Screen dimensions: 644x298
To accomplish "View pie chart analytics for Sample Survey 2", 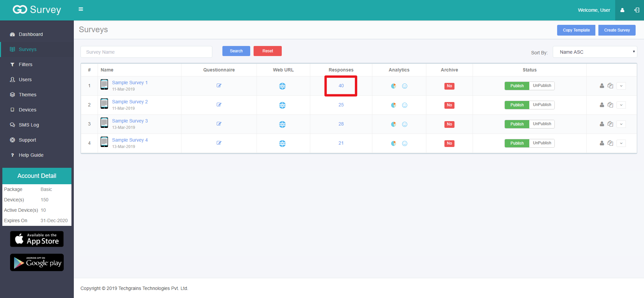I will [393, 105].
